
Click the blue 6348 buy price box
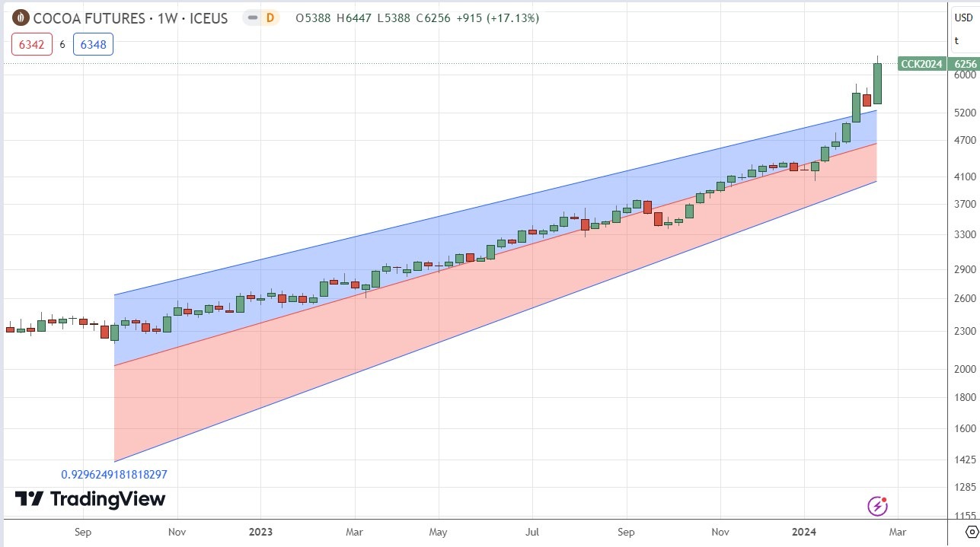[x=94, y=44]
